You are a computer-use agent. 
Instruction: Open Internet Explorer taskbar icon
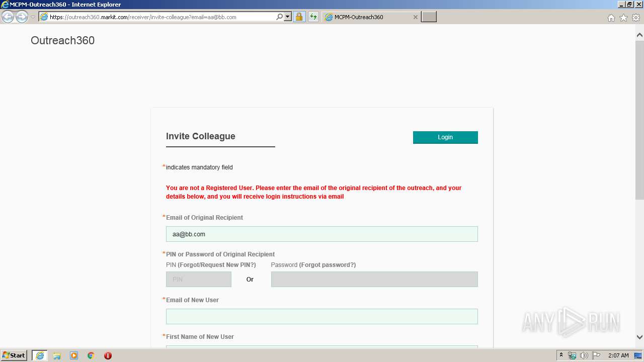tap(40, 355)
